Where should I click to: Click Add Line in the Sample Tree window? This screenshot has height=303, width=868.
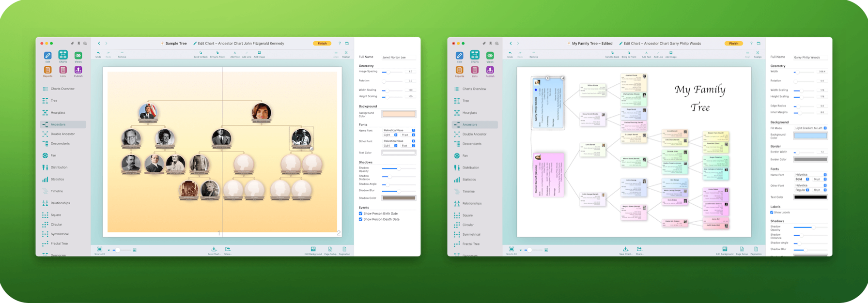pos(247,54)
